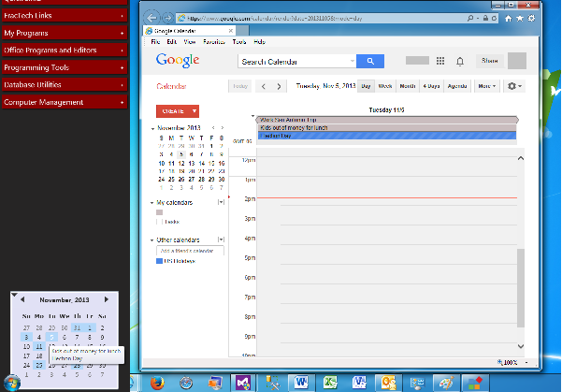This screenshot has height=392, width=562.
Task: Open the File menu
Action: 155,42
